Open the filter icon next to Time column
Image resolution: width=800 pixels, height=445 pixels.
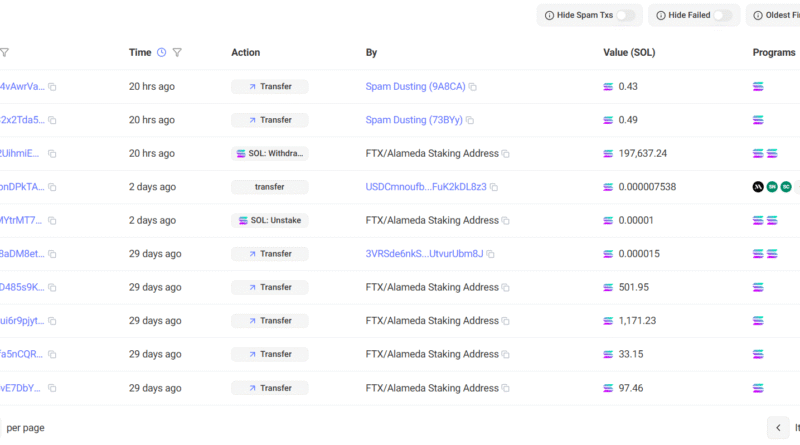pos(177,52)
